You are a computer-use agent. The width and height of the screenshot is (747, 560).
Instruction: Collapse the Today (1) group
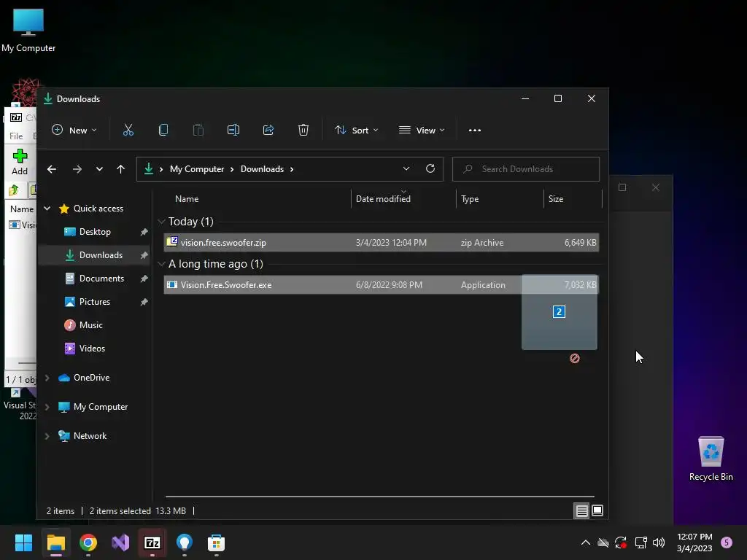point(161,222)
